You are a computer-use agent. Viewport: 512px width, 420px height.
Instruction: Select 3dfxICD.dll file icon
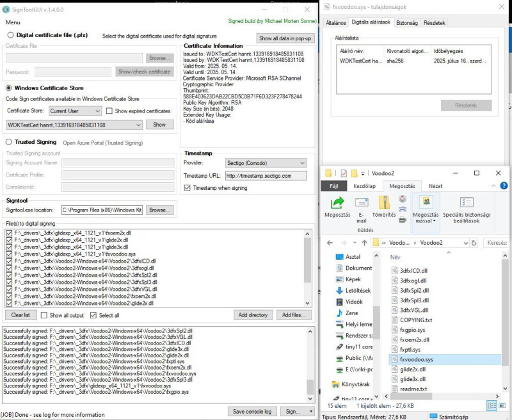395,270
